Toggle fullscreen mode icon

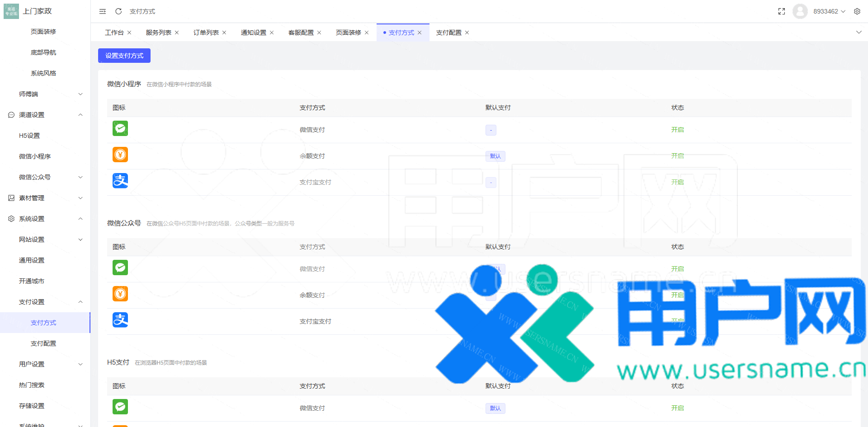click(781, 11)
